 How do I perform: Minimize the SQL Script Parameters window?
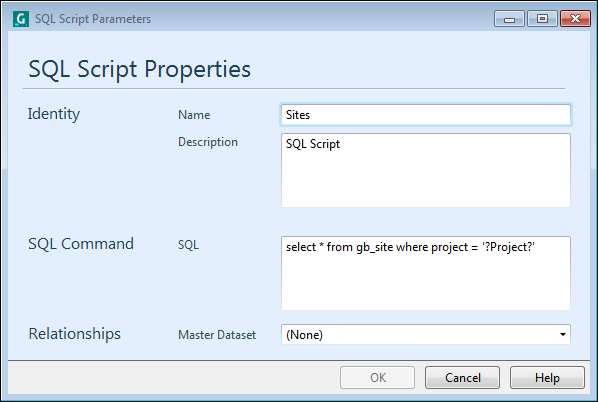coord(510,19)
